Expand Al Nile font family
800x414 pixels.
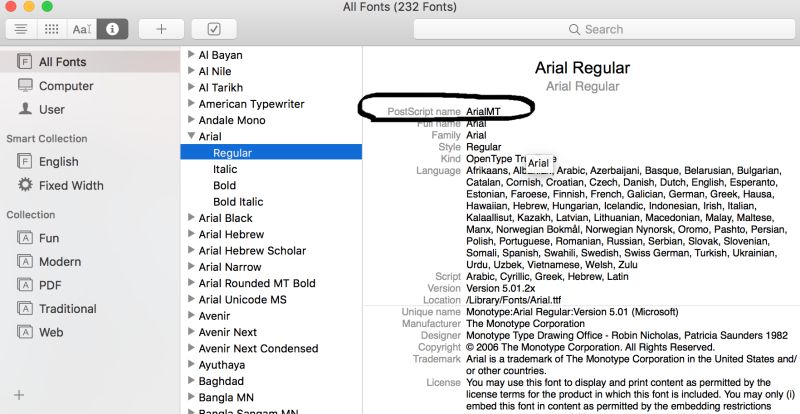click(x=191, y=70)
